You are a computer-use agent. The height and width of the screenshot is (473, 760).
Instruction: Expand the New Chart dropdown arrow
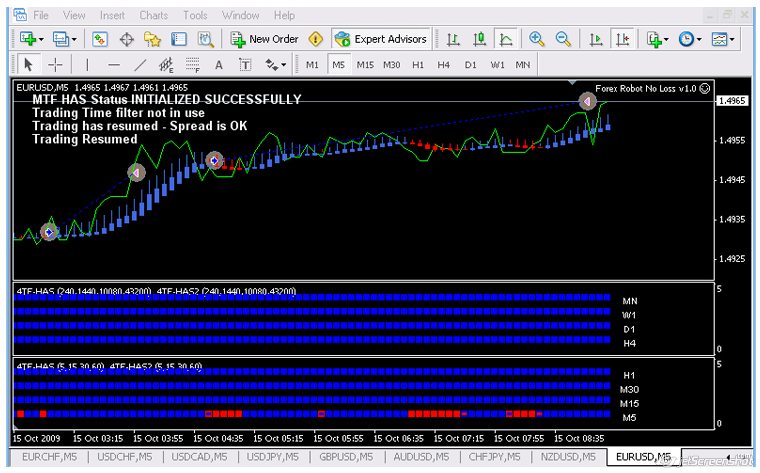point(41,39)
